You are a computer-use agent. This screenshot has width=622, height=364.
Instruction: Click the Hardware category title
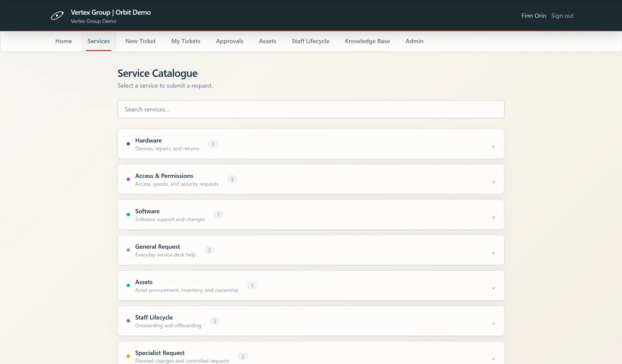[x=148, y=140]
